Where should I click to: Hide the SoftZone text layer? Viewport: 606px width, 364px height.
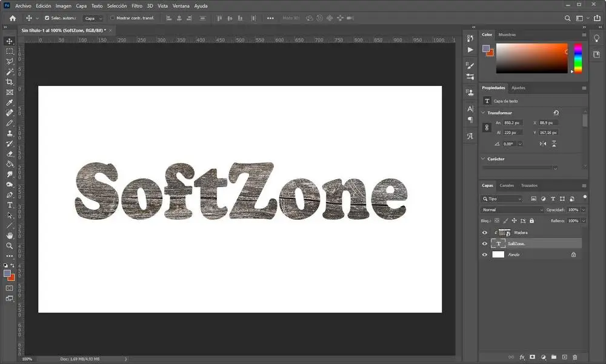click(484, 244)
